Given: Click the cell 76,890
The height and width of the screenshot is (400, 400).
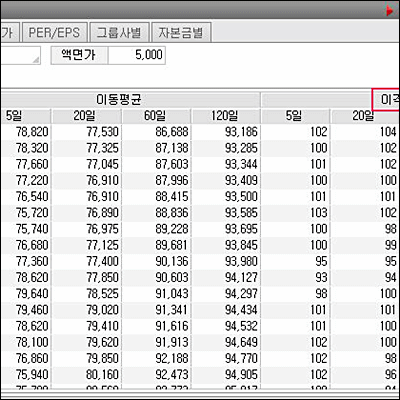Looking at the screenshot, I should click(86, 213).
